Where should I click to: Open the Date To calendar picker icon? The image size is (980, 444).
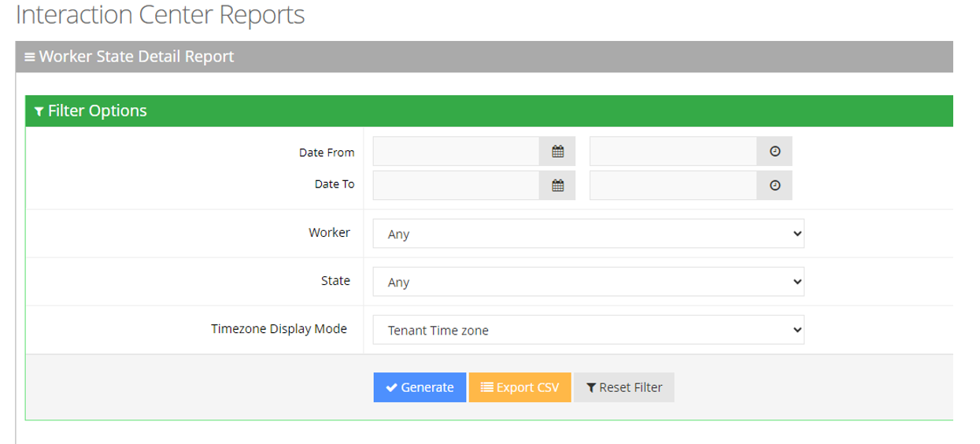pyautogui.click(x=557, y=186)
